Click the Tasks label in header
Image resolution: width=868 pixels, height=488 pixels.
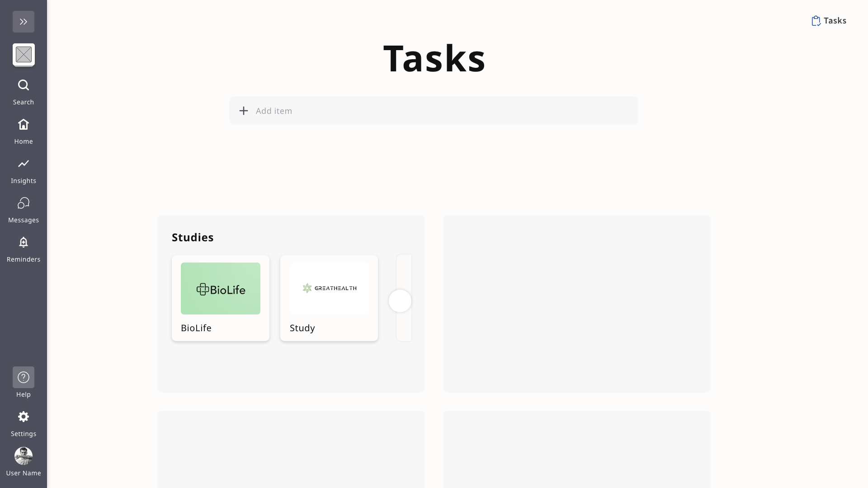pos(835,21)
